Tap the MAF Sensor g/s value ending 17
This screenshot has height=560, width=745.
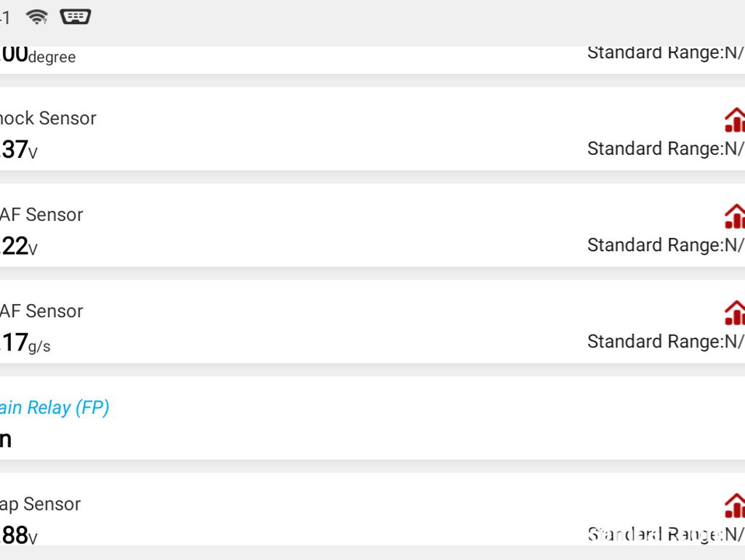25,343
